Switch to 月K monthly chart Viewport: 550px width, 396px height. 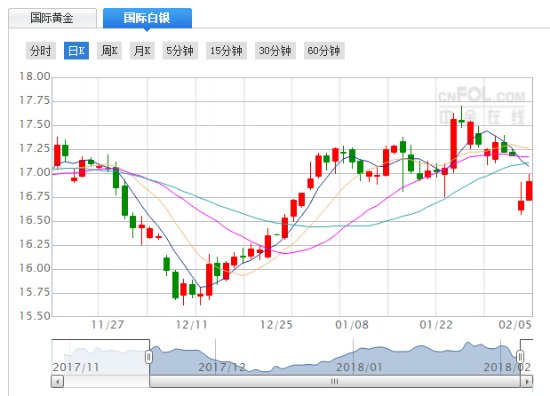pyautogui.click(x=142, y=51)
